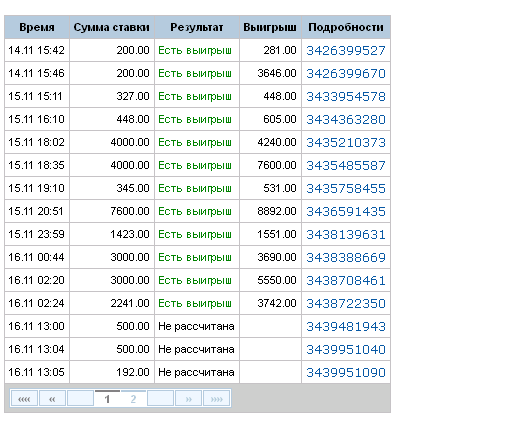Open unsettled bet details 3439481943
519x442 pixels.
pos(346,327)
